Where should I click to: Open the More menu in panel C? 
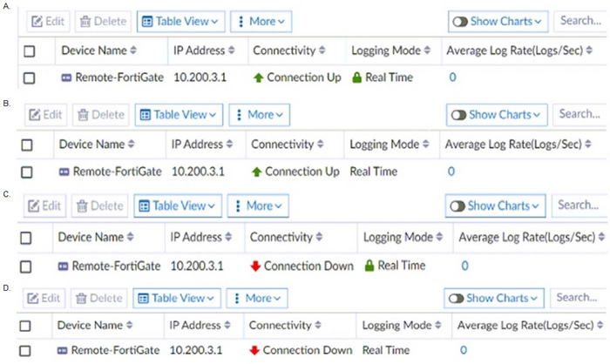click(x=258, y=206)
